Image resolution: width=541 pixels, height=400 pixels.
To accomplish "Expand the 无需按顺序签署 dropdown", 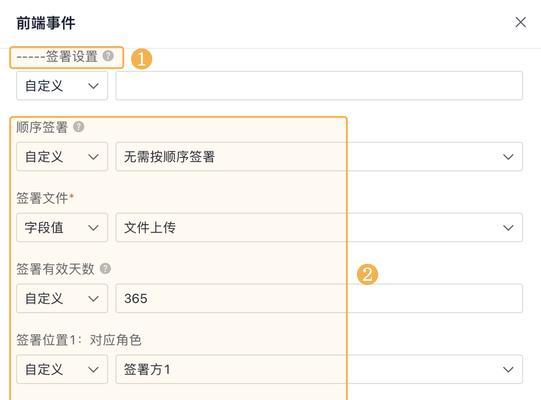I will coord(319,157).
